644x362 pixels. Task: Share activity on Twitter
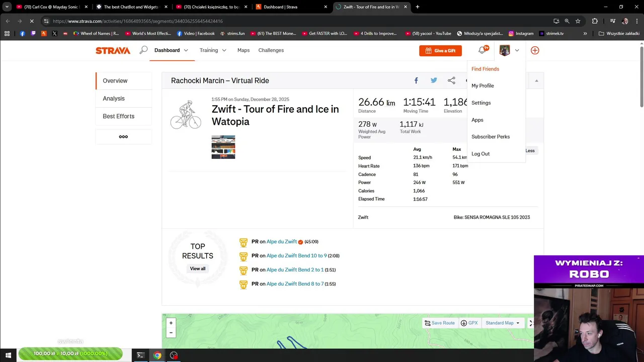pyautogui.click(x=434, y=80)
